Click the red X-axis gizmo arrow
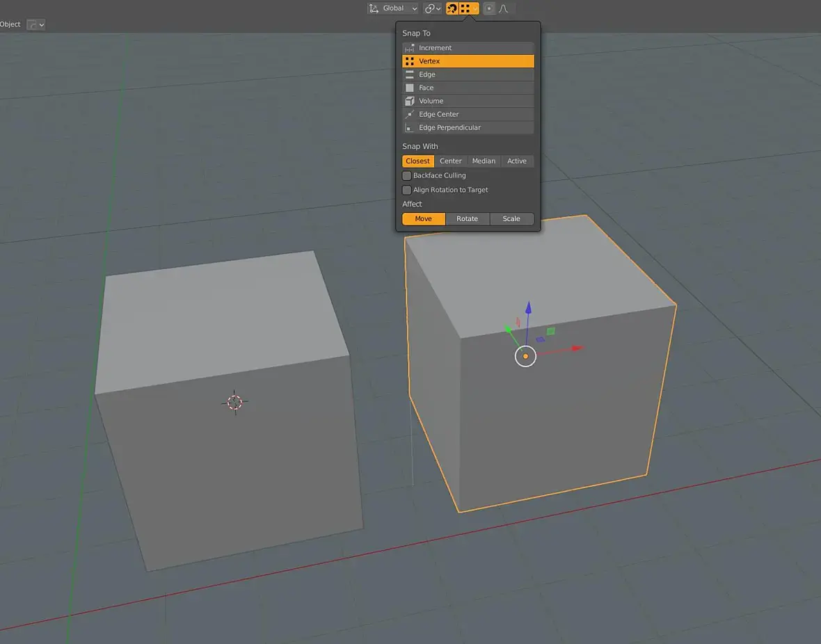821x644 pixels. pyautogui.click(x=577, y=348)
